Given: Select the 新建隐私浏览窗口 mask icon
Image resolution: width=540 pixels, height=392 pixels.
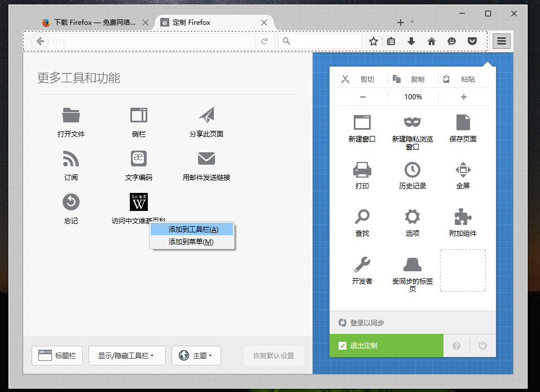Looking at the screenshot, I should (412, 122).
